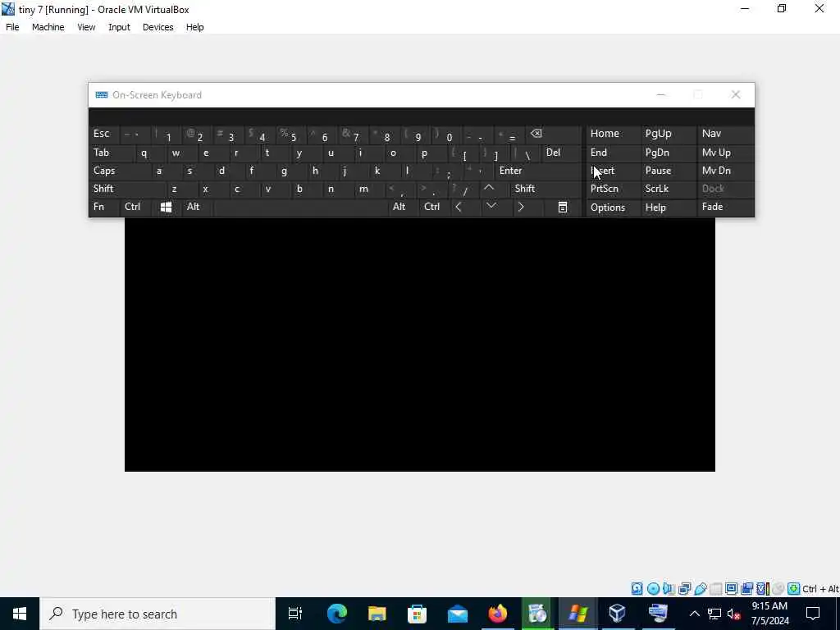Open Task View from the taskbar
The width and height of the screenshot is (840, 630).
[x=295, y=614]
